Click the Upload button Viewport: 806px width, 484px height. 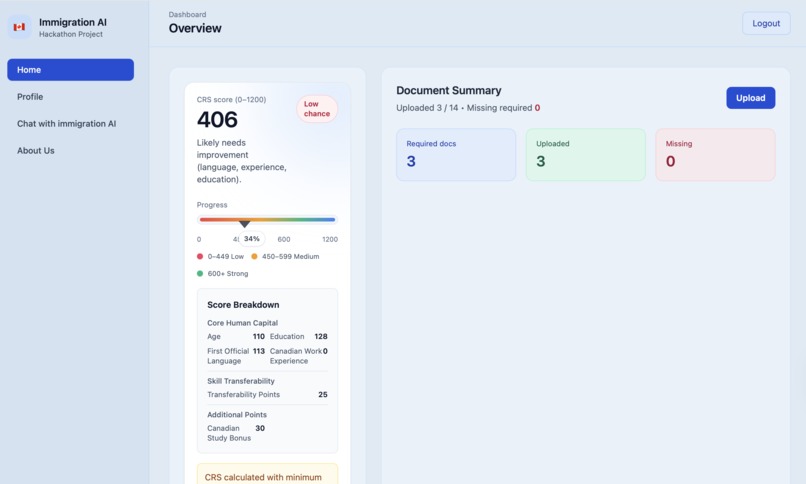tap(750, 98)
